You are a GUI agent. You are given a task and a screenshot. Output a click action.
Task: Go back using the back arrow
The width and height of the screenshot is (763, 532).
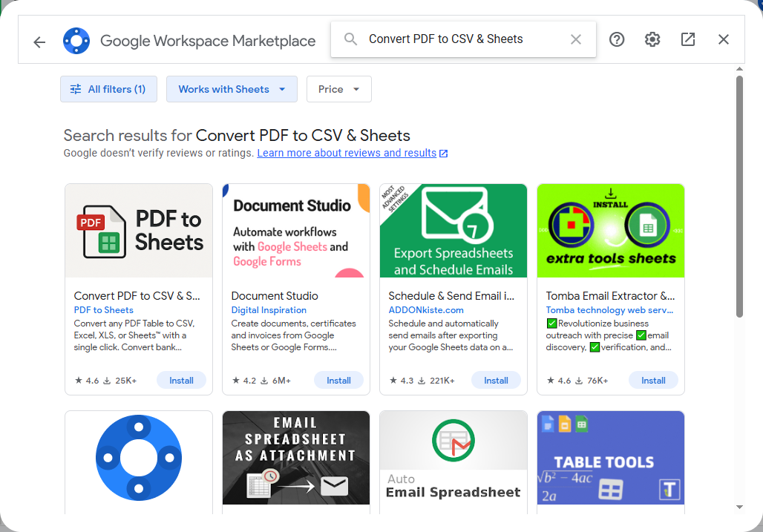(39, 42)
